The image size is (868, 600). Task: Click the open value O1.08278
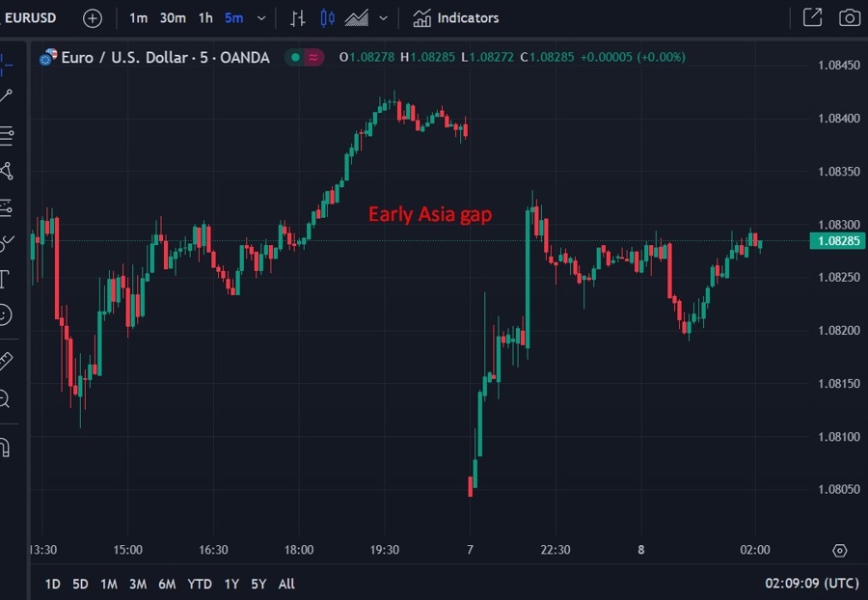coord(366,57)
